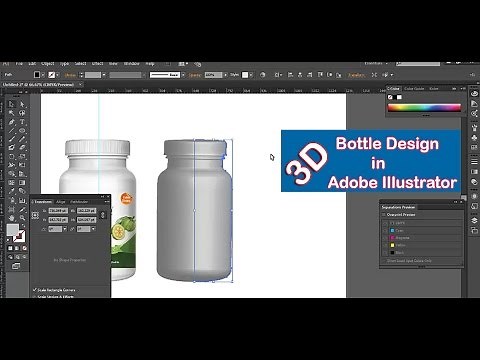The width and height of the screenshot is (480, 360).
Task: Select the Free Transform tool
Action: [x=22, y=165]
